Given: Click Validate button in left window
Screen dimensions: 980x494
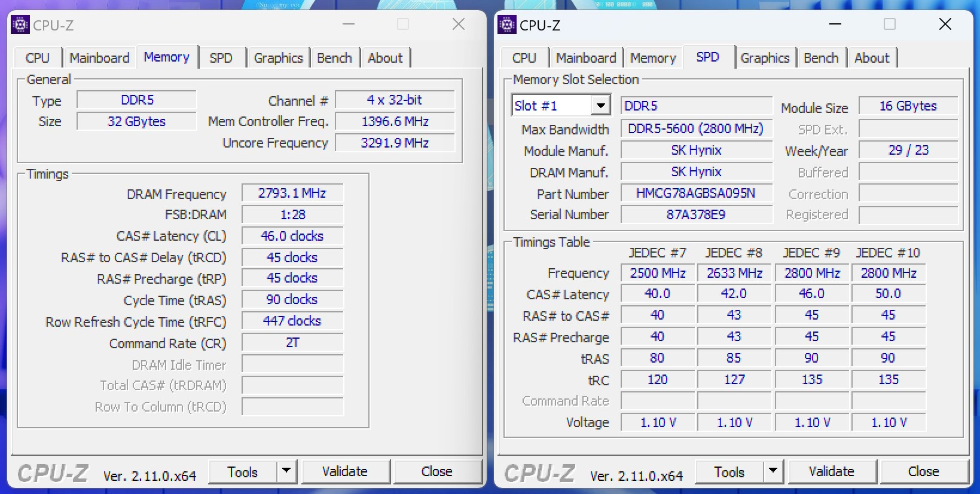Looking at the screenshot, I should point(346,472).
